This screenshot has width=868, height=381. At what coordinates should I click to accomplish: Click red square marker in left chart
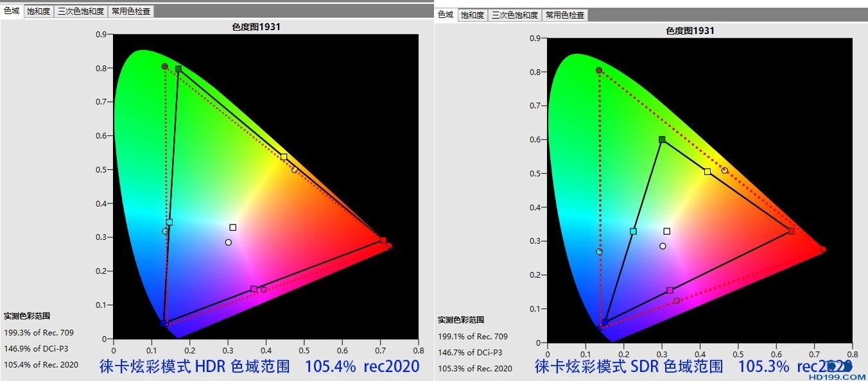pos(383,240)
